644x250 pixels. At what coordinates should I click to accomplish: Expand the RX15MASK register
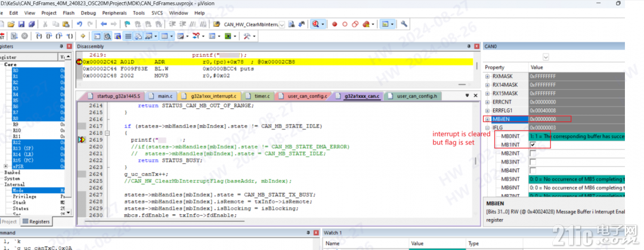point(488,93)
